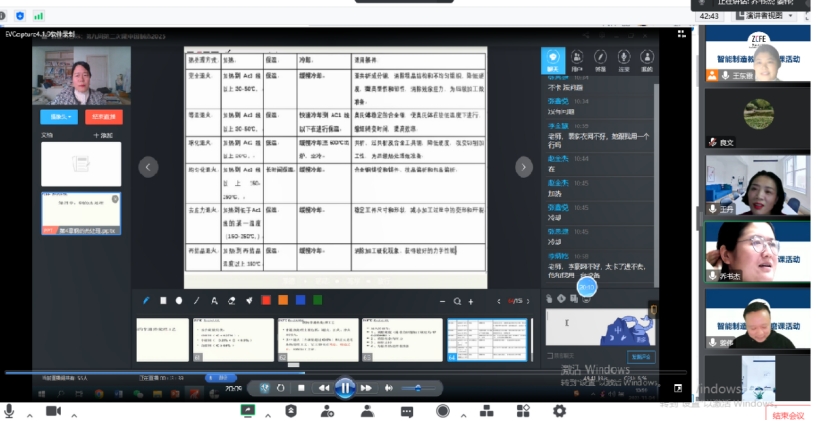Screen dimensions: 830x421
Task: Click the red 结束直播 button
Action: click(x=104, y=117)
